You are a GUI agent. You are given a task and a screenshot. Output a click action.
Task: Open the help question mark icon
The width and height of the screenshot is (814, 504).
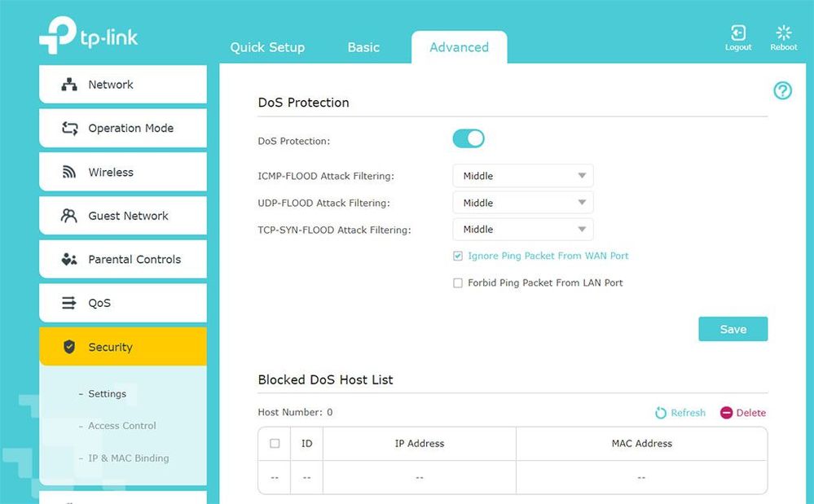[782, 90]
